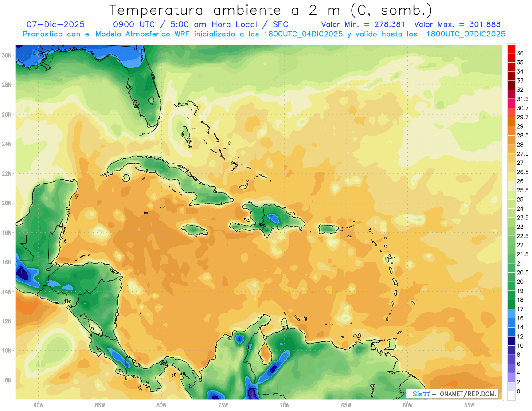The image size is (532, 411).
Task: Click the color scale value 26.5
Action: tap(523, 172)
